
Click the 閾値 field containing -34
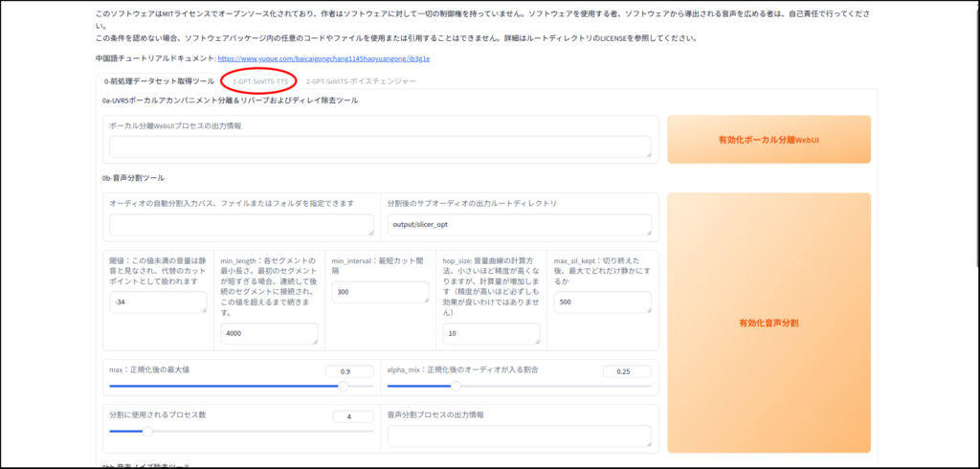pyautogui.click(x=158, y=301)
